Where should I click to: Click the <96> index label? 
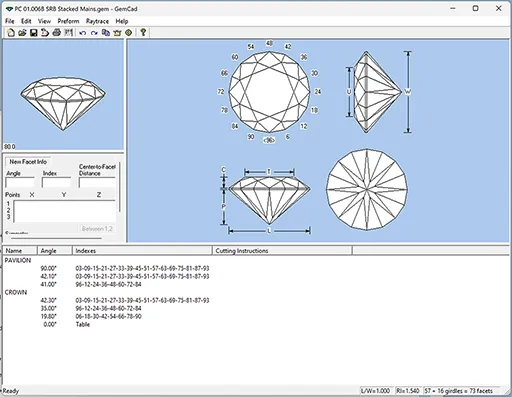(269, 140)
